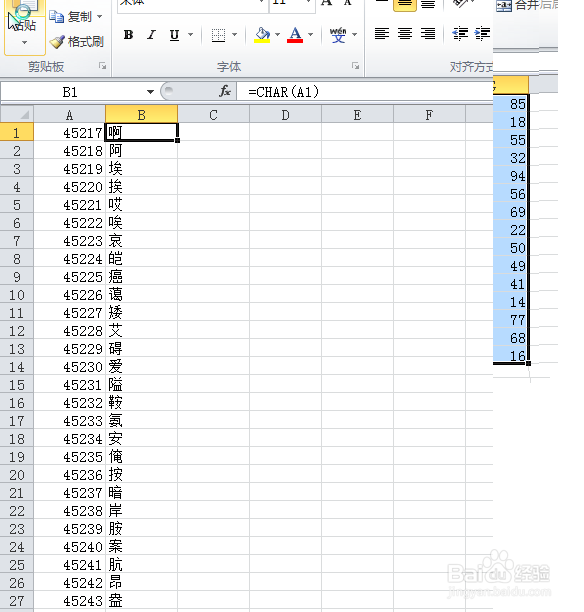Apply red font color

tap(295, 35)
